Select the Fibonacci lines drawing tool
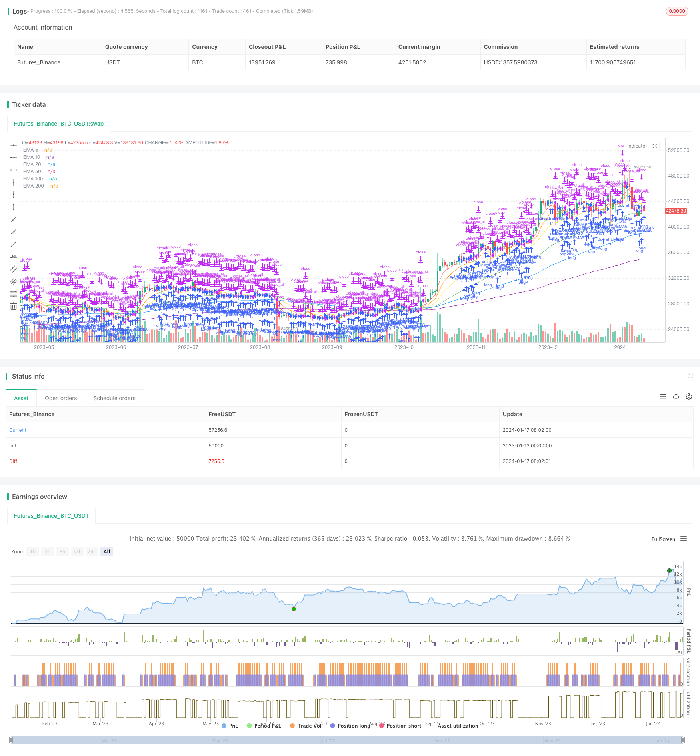Image resolution: width=700 pixels, height=756 pixels. pos(14,294)
